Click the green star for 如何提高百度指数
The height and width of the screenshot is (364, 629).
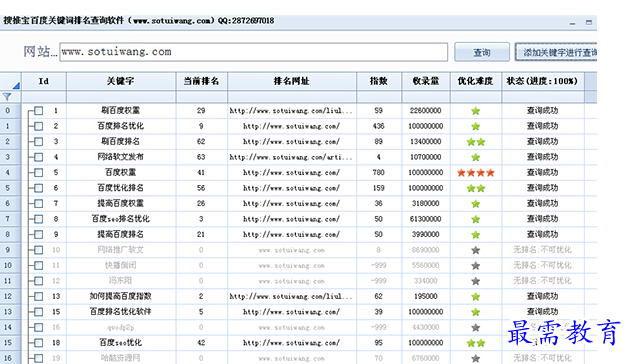(476, 297)
